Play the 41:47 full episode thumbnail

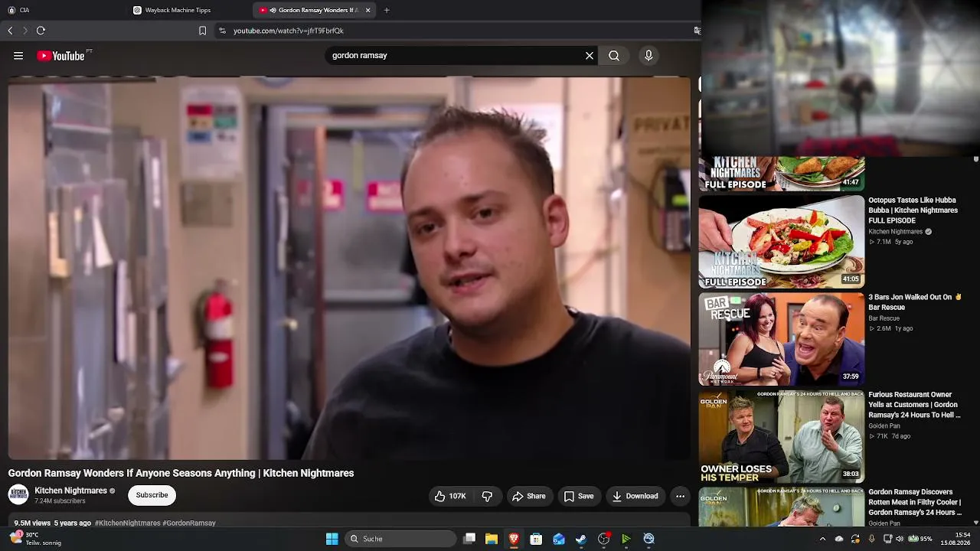pyautogui.click(x=782, y=174)
